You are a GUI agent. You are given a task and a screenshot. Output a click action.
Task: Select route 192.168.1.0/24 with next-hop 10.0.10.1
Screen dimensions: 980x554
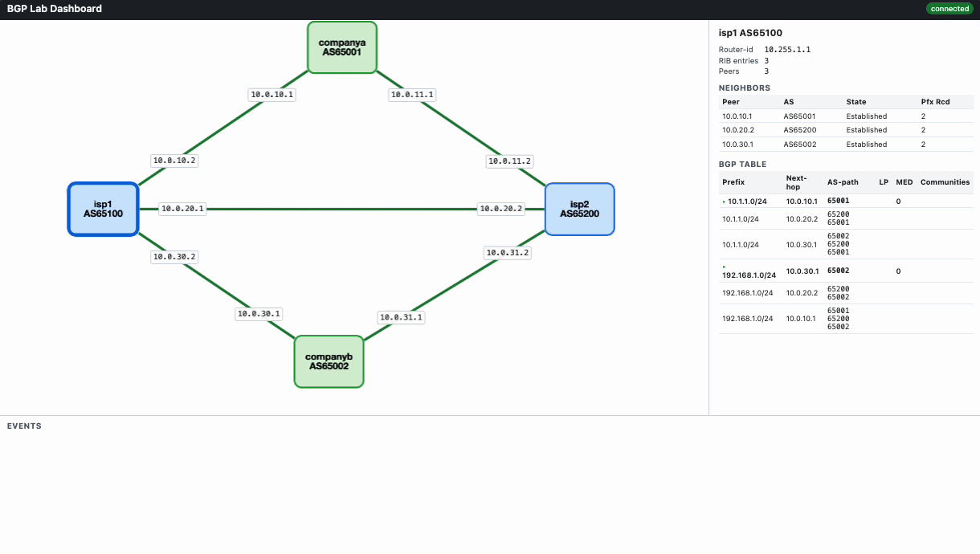(846, 319)
